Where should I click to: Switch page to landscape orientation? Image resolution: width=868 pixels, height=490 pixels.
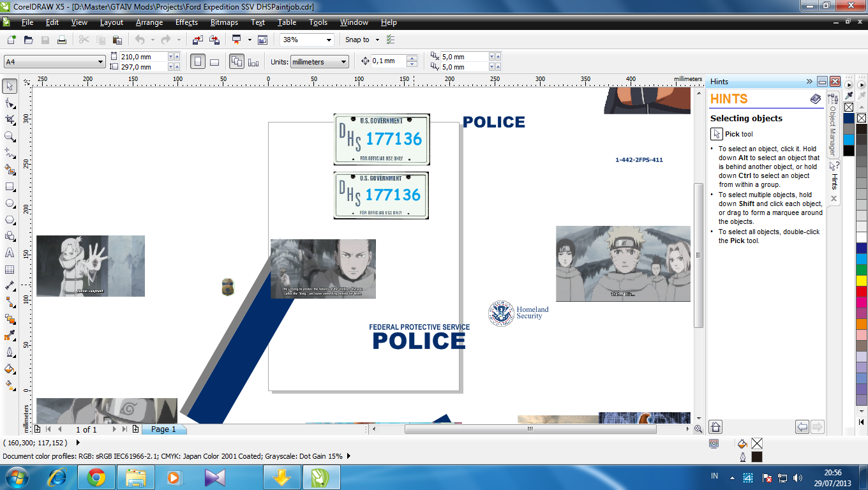point(214,62)
